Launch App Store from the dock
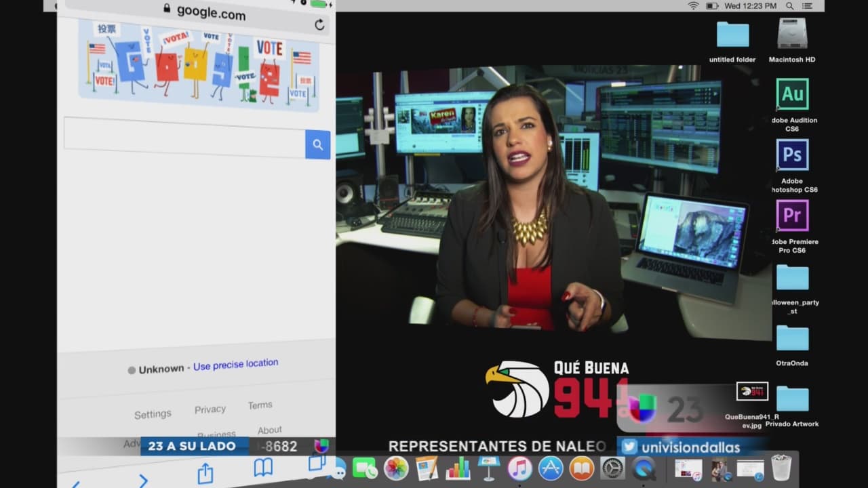868x488 pixels. 551,468
